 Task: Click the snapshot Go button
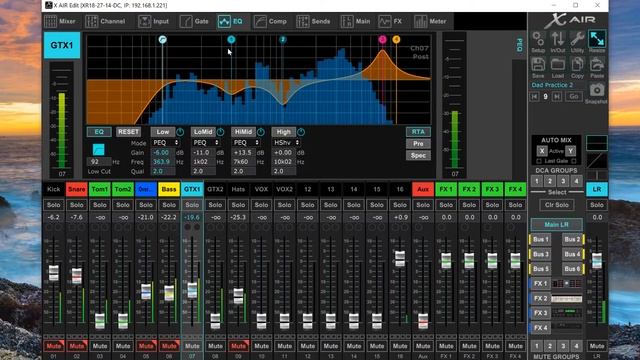tap(574, 97)
